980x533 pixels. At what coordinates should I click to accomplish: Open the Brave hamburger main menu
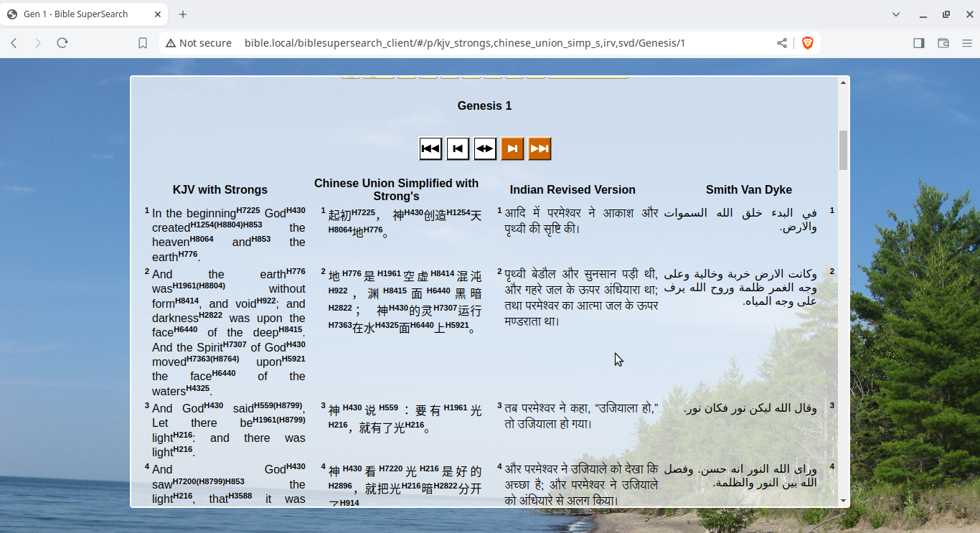(967, 43)
